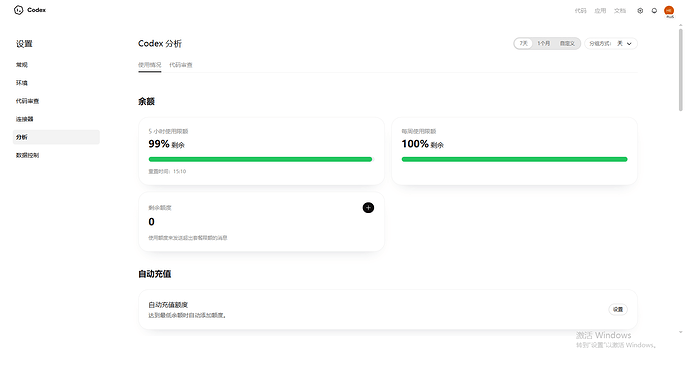Viewport: 690px width, 369px height.
Task: Open the settings gear icon in the header
Action: (x=640, y=11)
